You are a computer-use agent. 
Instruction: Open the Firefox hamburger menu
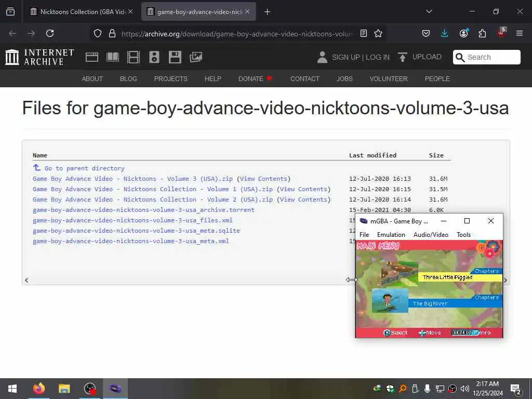[x=520, y=33]
